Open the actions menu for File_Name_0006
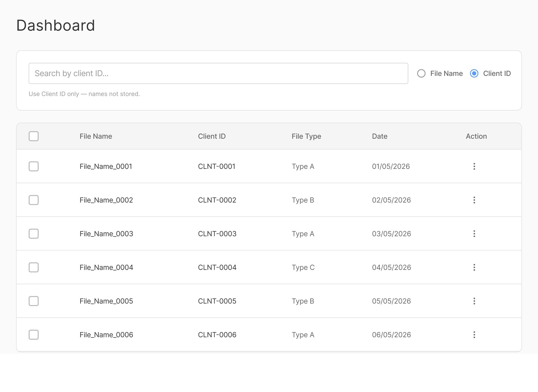The height and width of the screenshot is (392, 538). [474, 335]
